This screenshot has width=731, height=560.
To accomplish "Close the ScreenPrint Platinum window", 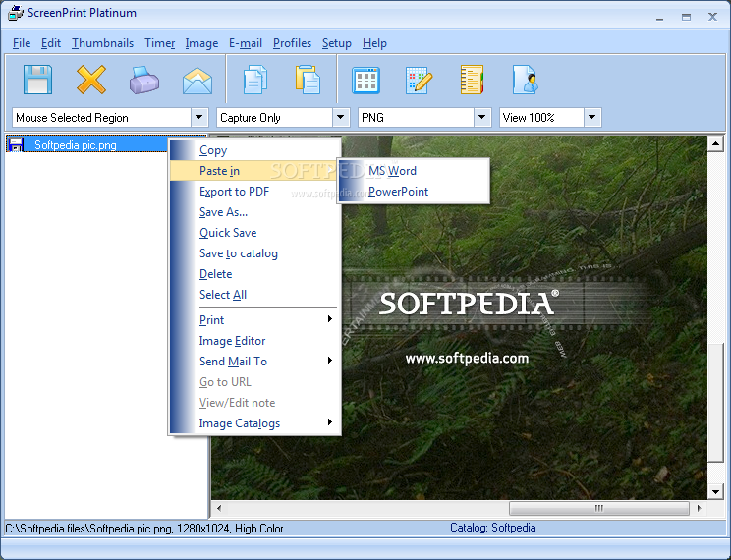I will point(712,17).
